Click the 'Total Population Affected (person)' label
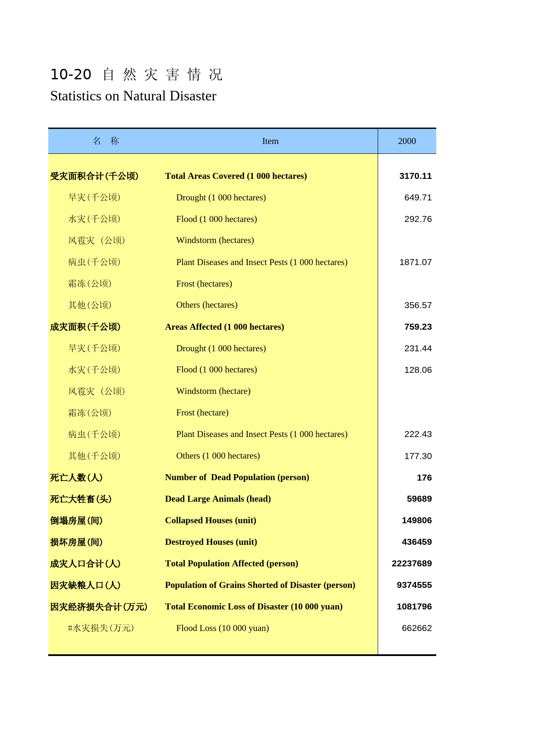 pos(231,563)
